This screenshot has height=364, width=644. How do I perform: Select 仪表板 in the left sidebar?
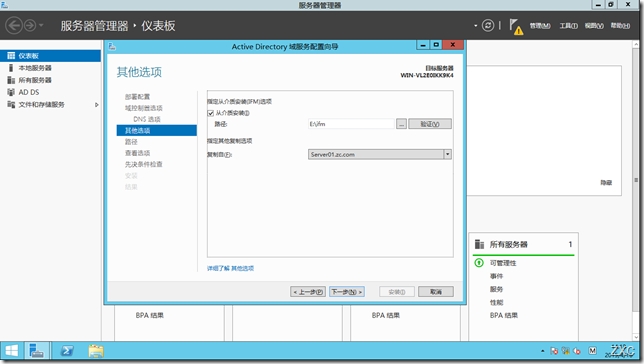(50, 56)
